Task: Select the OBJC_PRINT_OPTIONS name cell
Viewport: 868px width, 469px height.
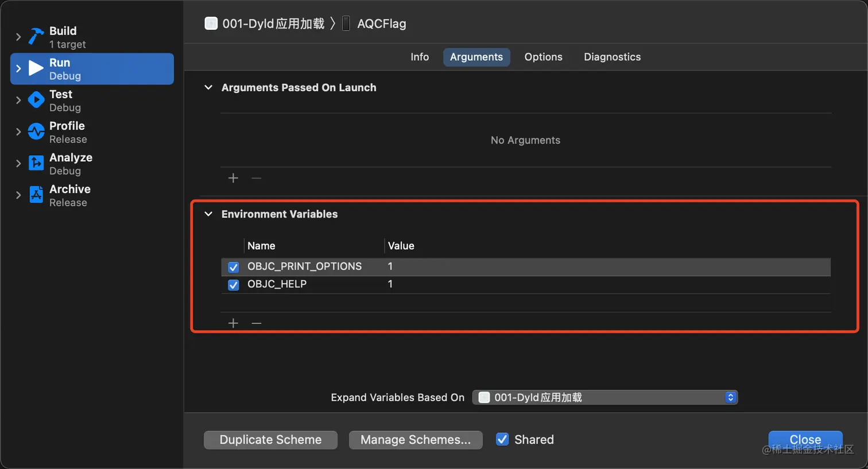Action: (304, 266)
